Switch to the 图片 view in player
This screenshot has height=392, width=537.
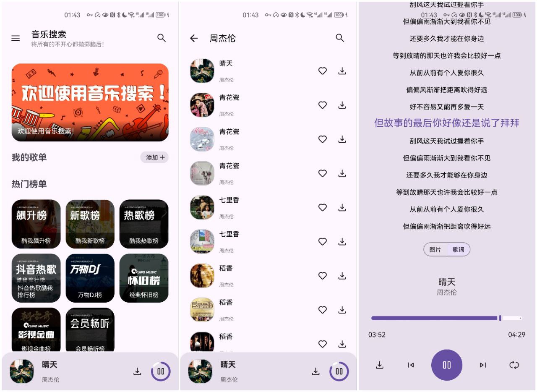coord(435,249)
